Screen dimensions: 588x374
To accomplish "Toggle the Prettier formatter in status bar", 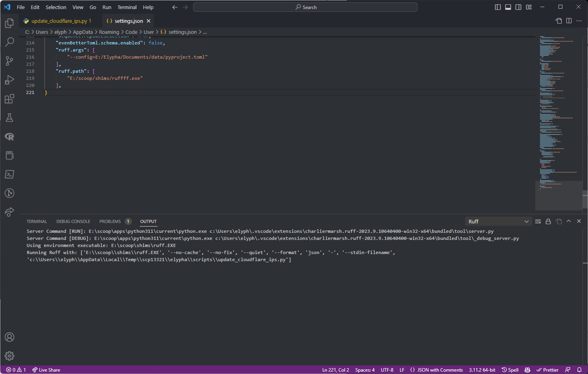I will tap(548, 370).
